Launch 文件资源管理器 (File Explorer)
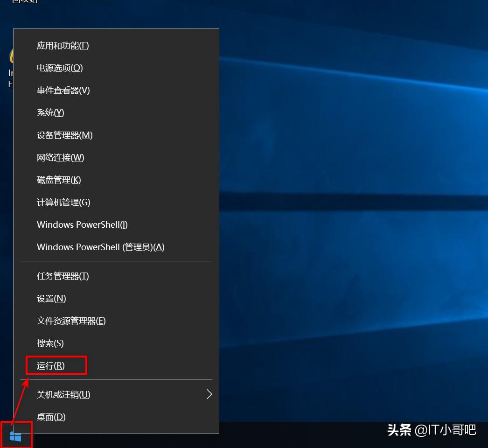The width and height of the screenshot is (488, 448). click(71, 321)
